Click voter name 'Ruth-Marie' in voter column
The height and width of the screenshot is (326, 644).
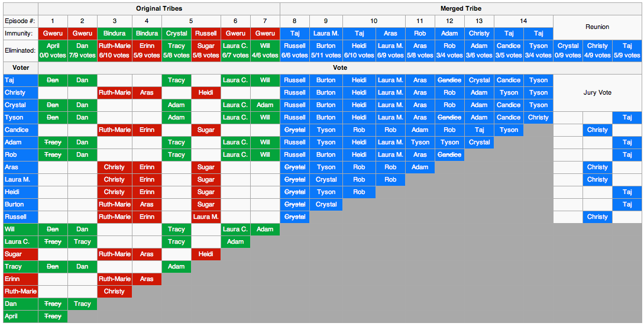pos(21,291)
